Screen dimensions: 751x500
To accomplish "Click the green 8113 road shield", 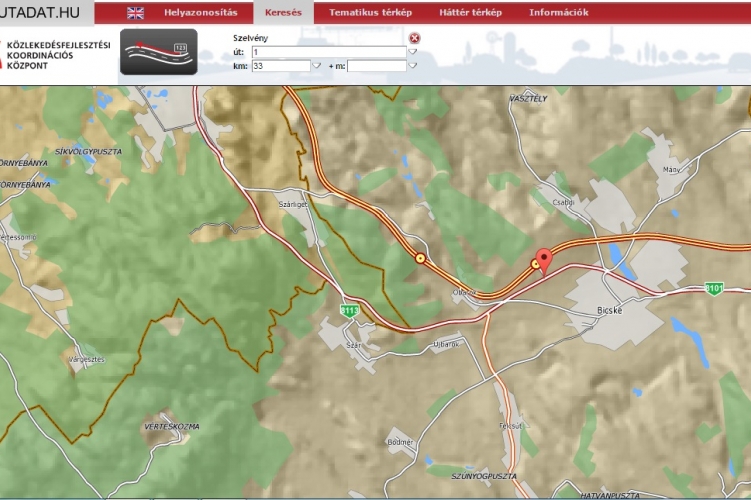I will click(348, 311).
